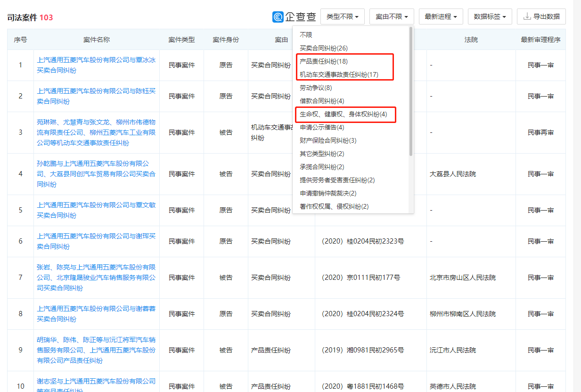The width and height of the screenshot is (581, 392).
Task: Click the court cell 柳州市柳南区人民法院
Action: tap(463, 314)
